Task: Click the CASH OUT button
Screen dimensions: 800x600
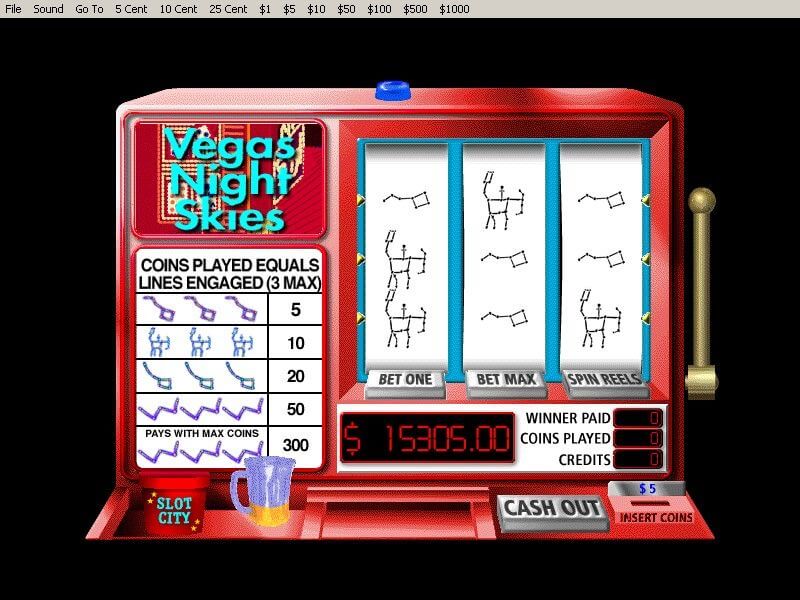Action: pyautogui.click(x=553, y=510)
